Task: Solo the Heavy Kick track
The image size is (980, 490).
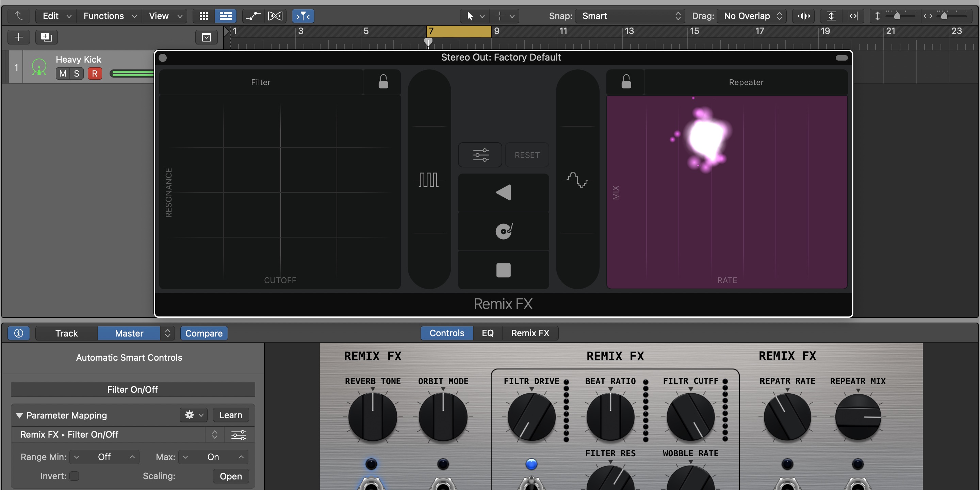Action: click(x=77, y=73)
